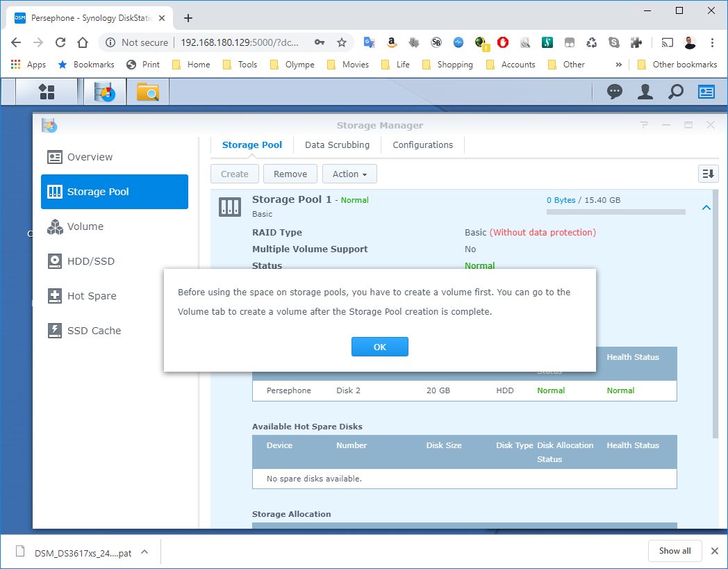The image size is (728, 569).
Task: Open the Olympe bookmarks folder
Action: (x=292, y=65)
